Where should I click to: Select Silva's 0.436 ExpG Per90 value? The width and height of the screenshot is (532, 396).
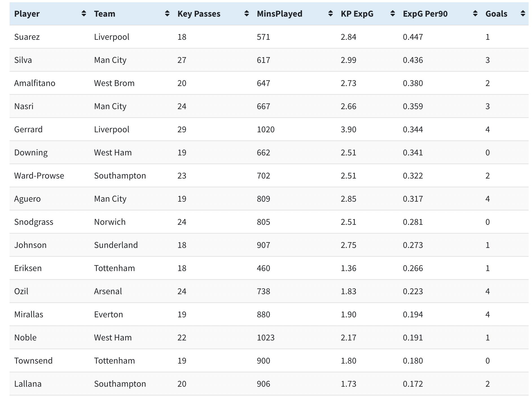click(413, 60)
